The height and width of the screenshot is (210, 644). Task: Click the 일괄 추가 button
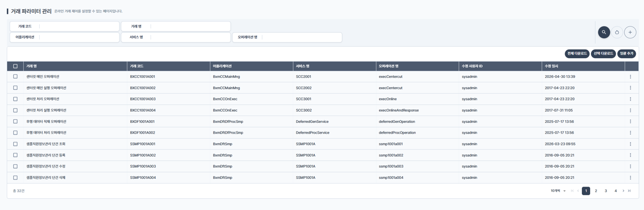tap(627, 54)
